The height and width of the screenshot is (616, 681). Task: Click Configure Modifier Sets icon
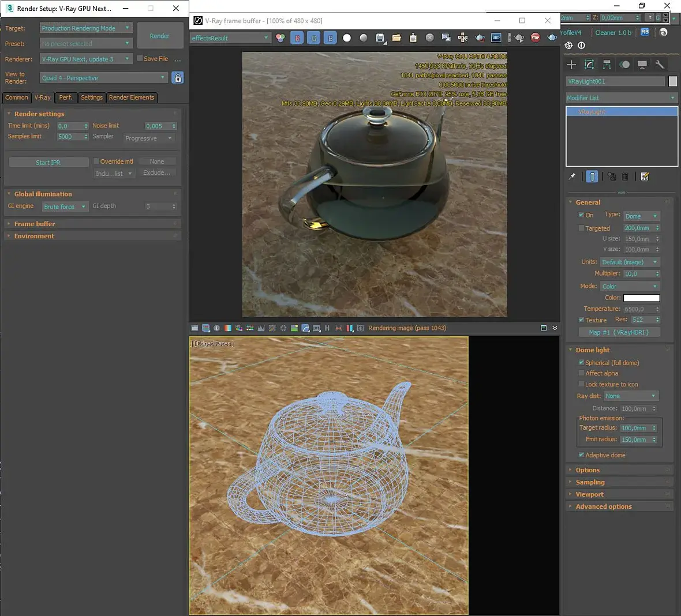tap(645, 177)
